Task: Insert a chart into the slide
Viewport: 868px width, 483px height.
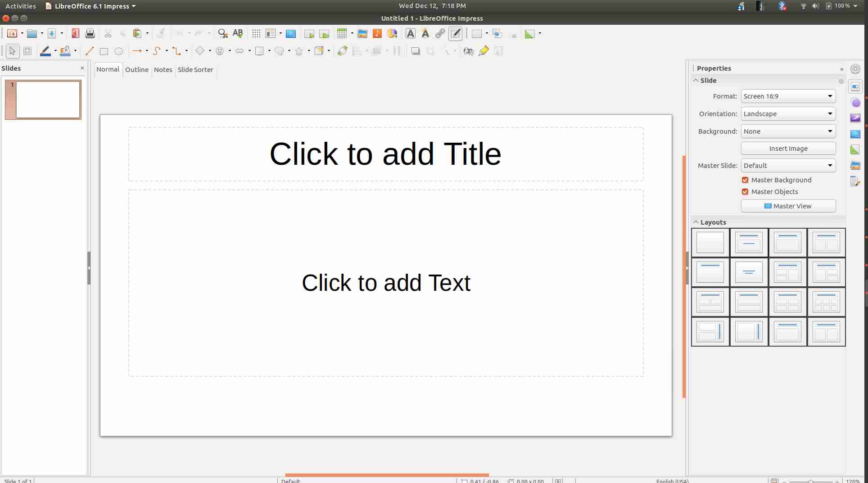Action: click(391, 34)
